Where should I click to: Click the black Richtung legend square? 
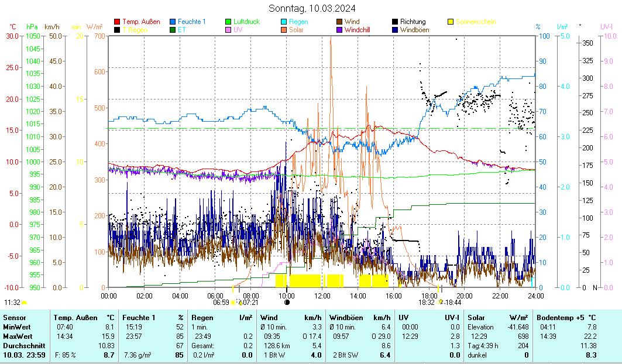click(x=396, y=22)
